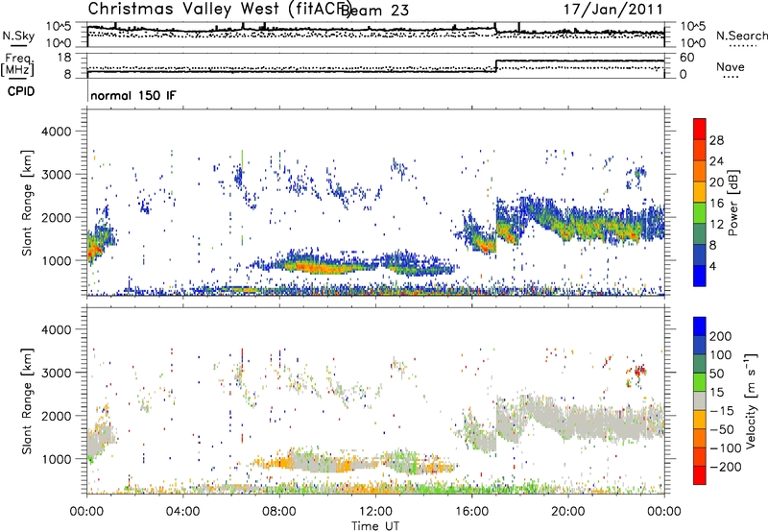Click the '60' Nave axis tick
The width and height of the screenshot is (768, 532).
pos(687,58)
